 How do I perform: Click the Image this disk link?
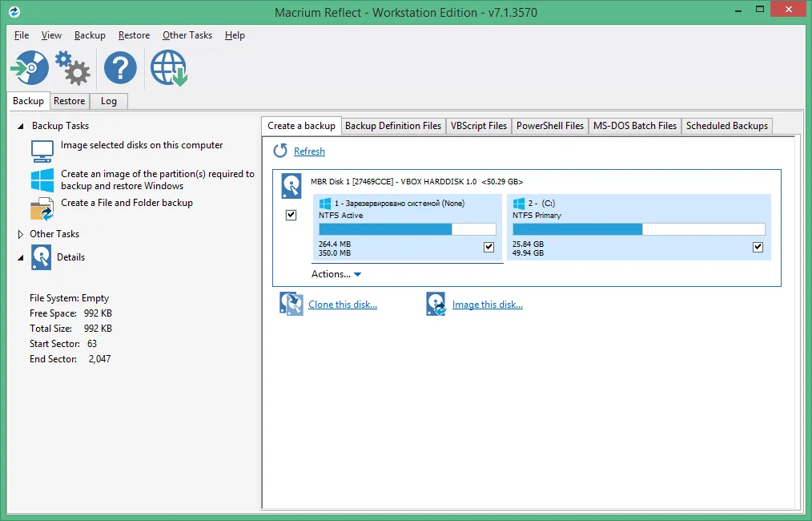[x=488, y=305]
